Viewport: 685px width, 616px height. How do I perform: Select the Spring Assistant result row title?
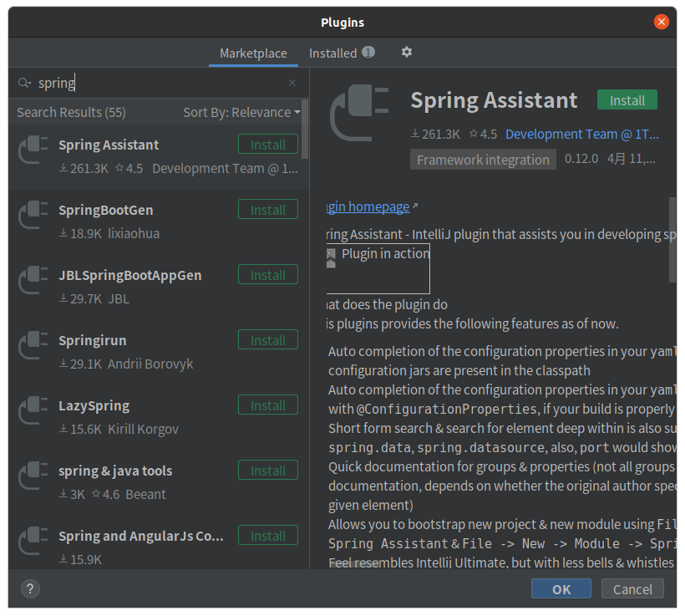(109, 145)
